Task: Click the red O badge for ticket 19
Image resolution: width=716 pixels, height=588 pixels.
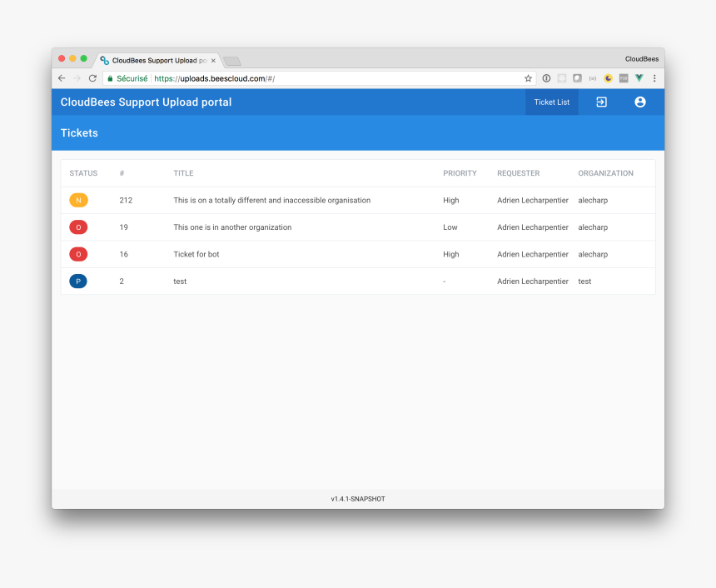Action: click(x=78, y=227)
